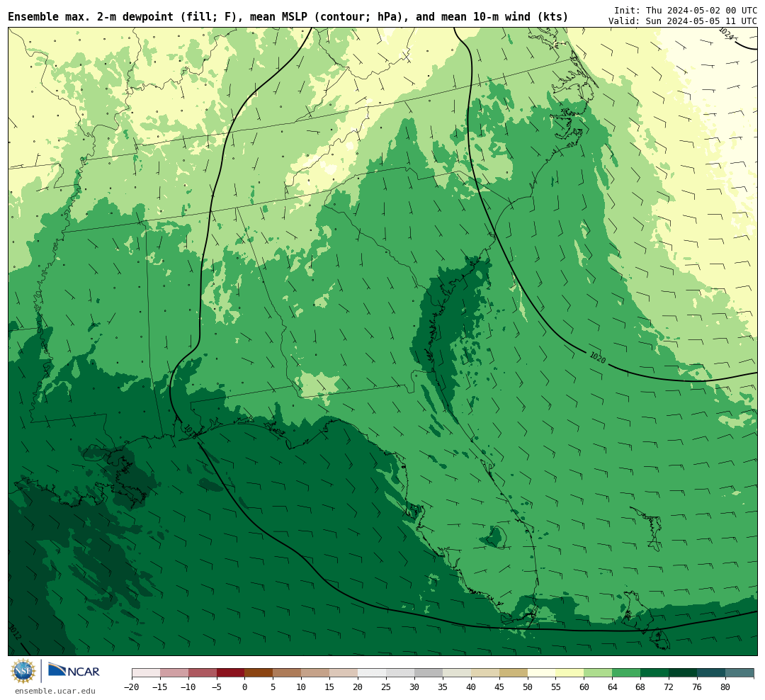The image size is (765, 700).
Task: Select the 0 to 5 brown colorbar swatch
Action: (x=259, y=673)
